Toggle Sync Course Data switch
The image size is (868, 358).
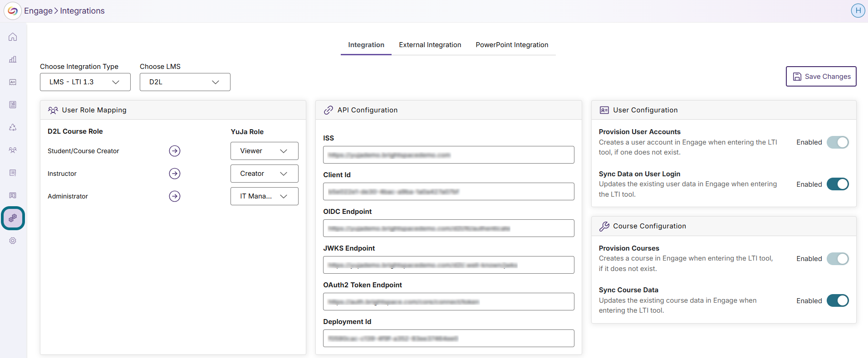(838, 300)
